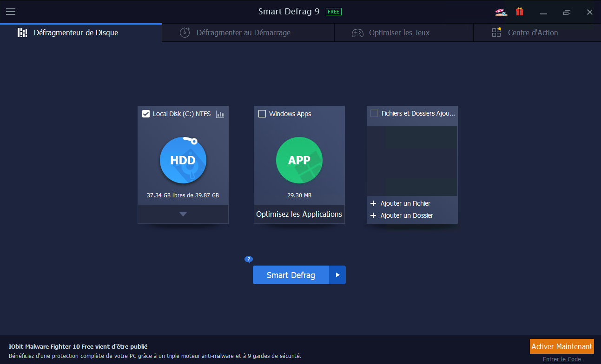Restore down the Smart Defrag window

[567, 12]
